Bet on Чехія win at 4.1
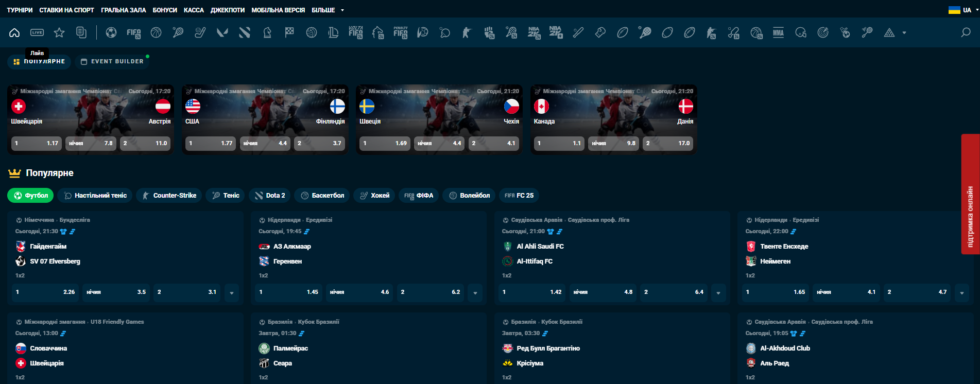Viewport: 980px width, 384px height. (x=494, y=143)
